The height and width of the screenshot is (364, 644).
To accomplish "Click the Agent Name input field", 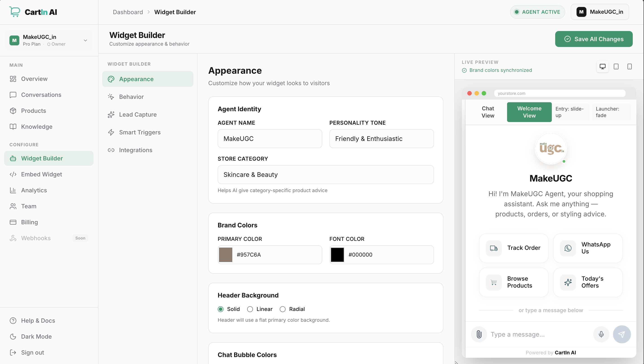I will 270,139.
